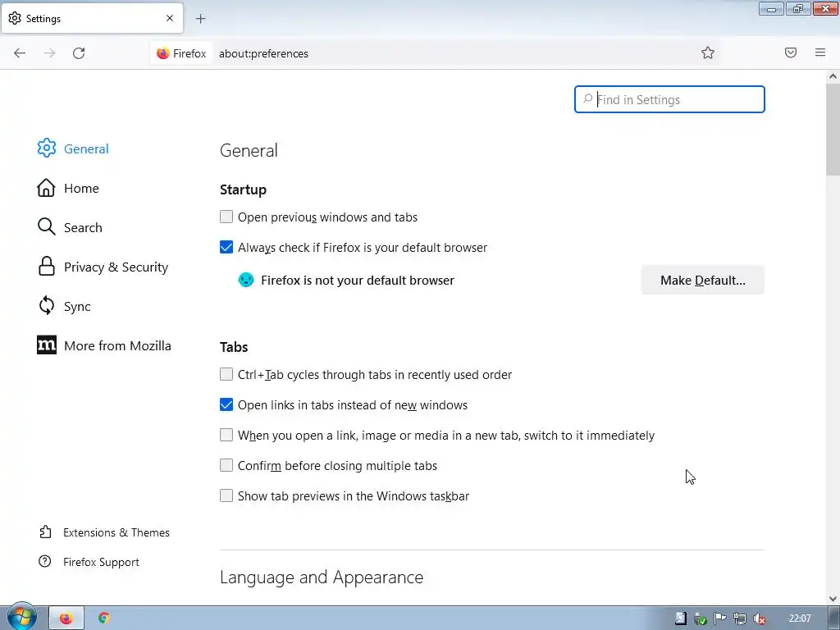Viewport: 840px width, 630px height.
Task: Open Extensions & Themes link
Action: 116,532
